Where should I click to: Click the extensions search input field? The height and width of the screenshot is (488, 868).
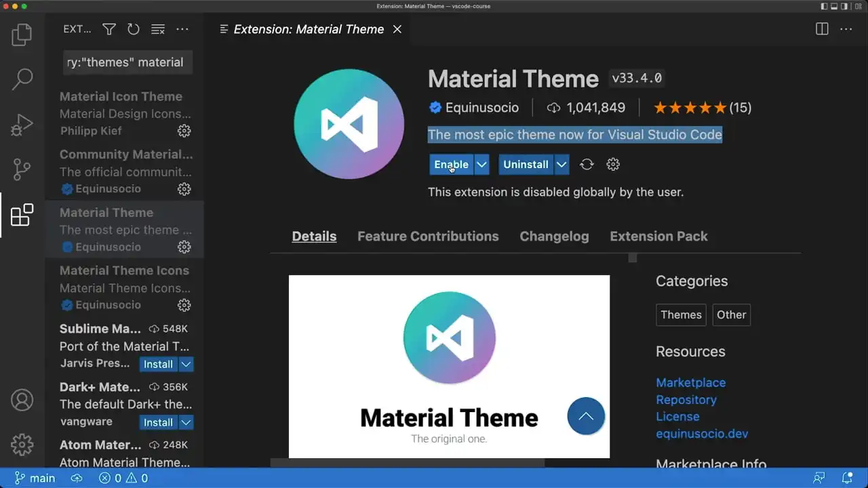[128, 62]
